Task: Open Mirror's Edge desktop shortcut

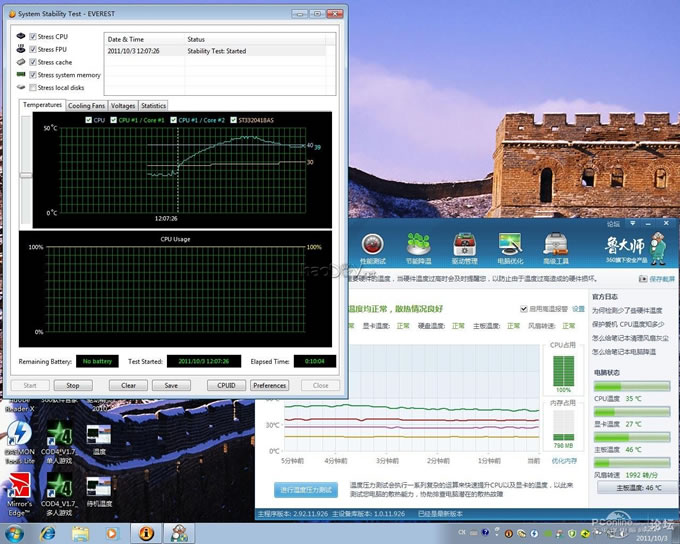Action: click(x=18, y=487)
